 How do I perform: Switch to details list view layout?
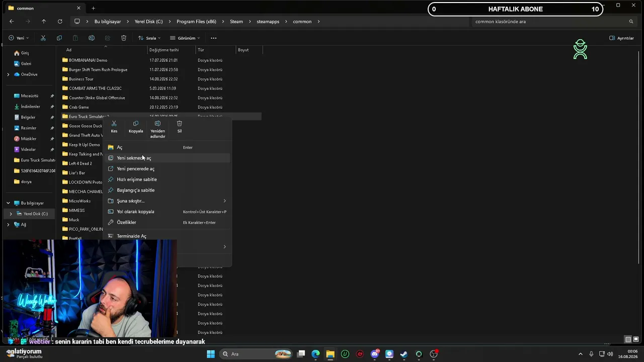[628, 339]
